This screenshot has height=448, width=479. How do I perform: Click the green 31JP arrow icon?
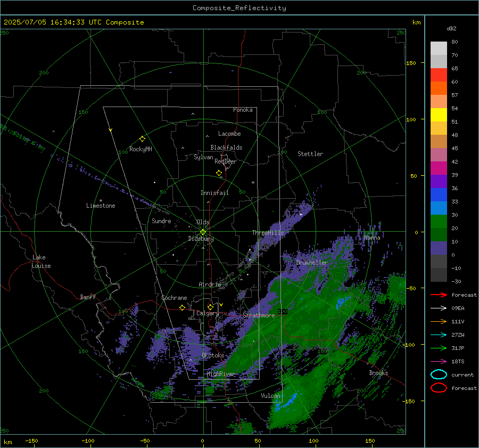coord(439,348)
